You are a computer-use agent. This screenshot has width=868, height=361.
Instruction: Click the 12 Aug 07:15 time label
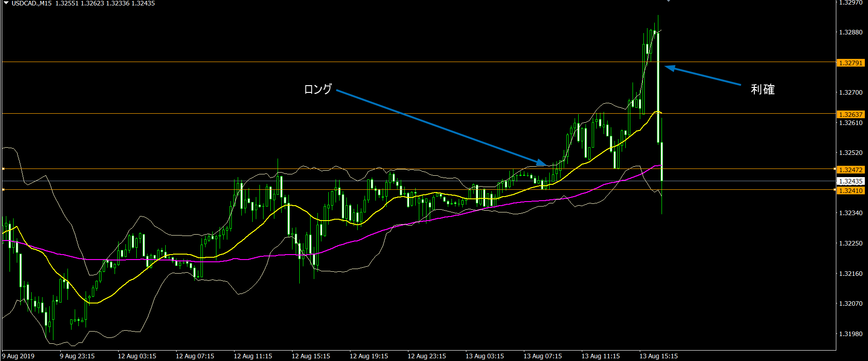(x=195, y=356)
